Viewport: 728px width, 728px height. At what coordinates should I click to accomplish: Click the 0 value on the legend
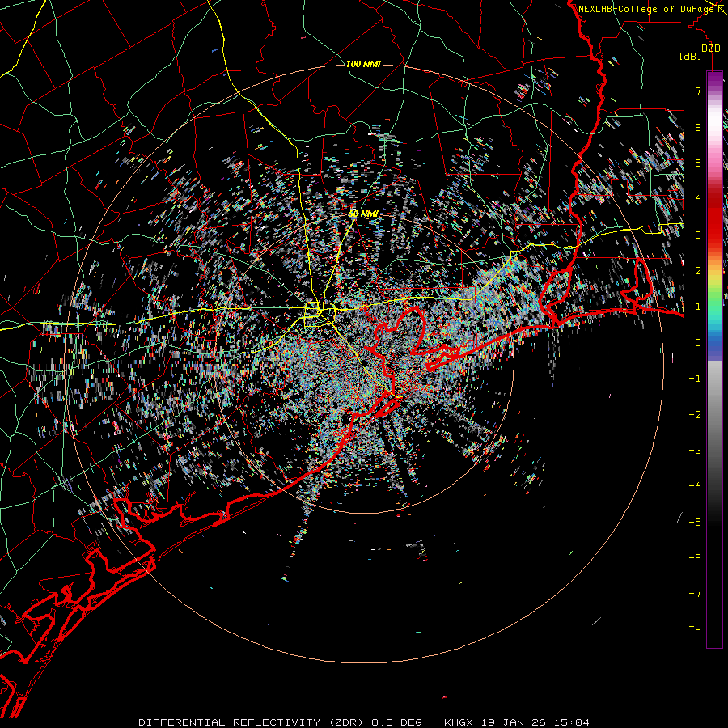698,343
